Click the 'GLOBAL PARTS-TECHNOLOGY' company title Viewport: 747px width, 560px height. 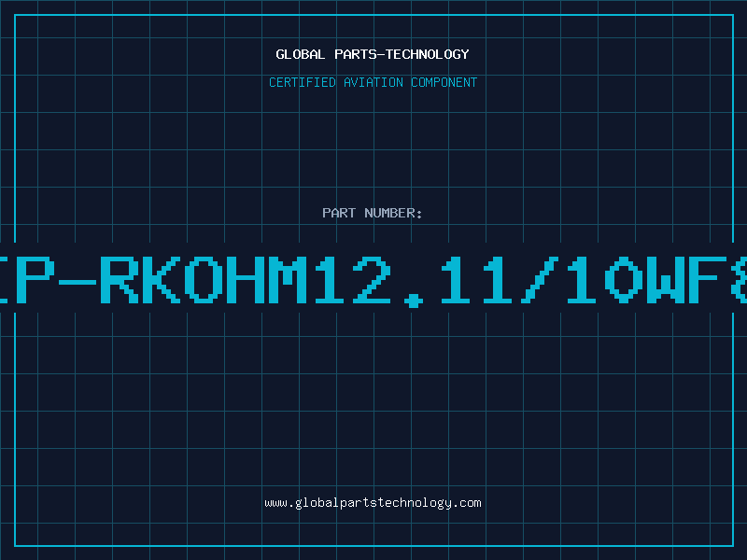click(x=373, y=54)
